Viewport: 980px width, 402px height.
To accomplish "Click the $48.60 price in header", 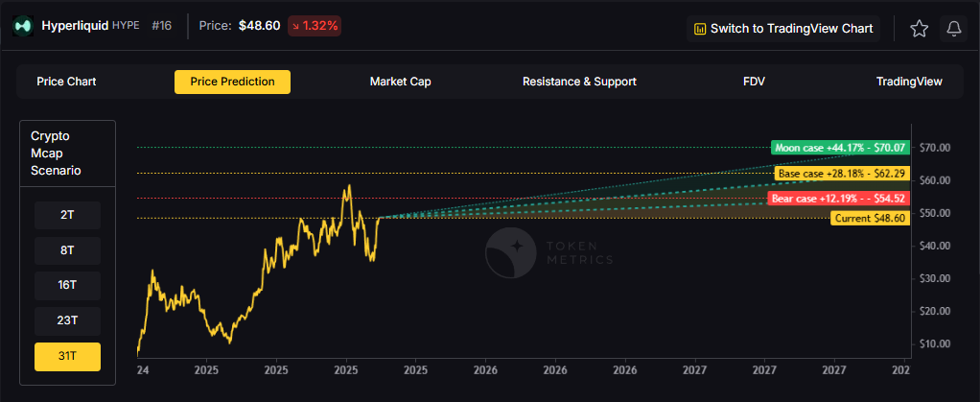I will pyautogui.click(x=259, y=26).
